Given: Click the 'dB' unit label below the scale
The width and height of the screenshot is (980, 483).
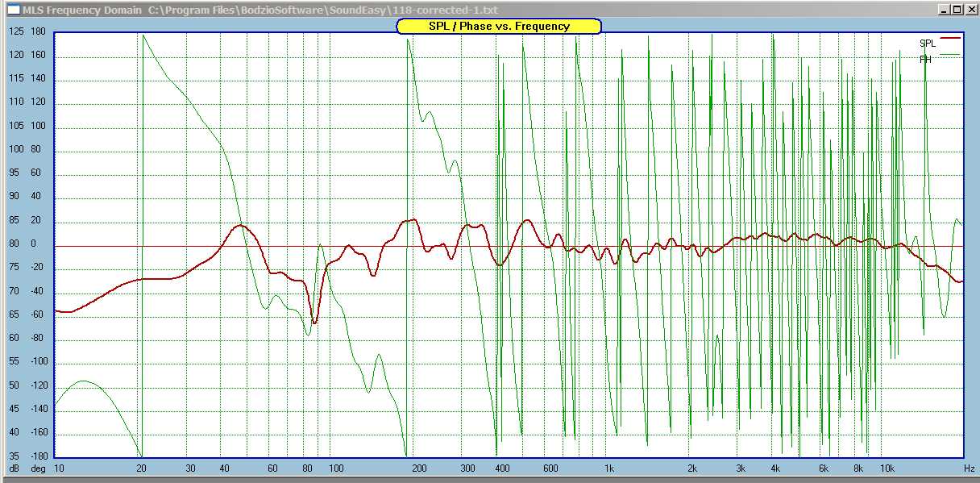Looking at the screenshot, I should [x=14, y=468].
